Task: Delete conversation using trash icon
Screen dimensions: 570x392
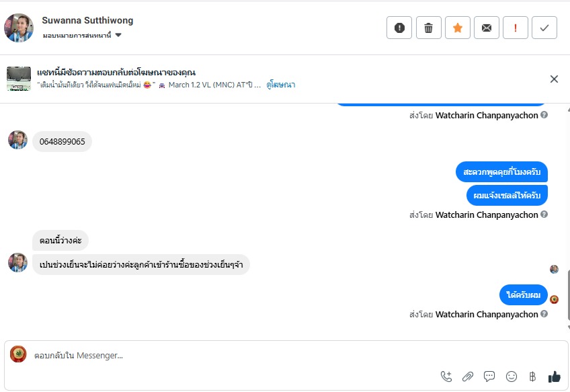Action: [428, 28]
